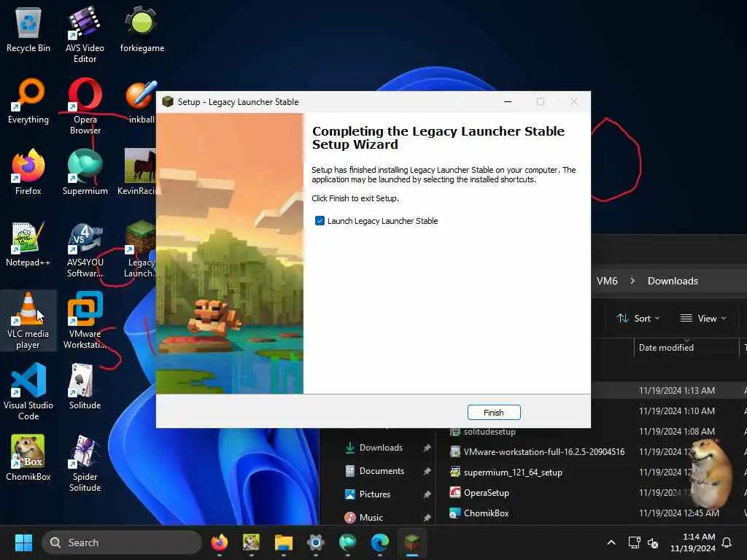Click VM6 breadcrumb in Explorer address bar

coord(607,281)
